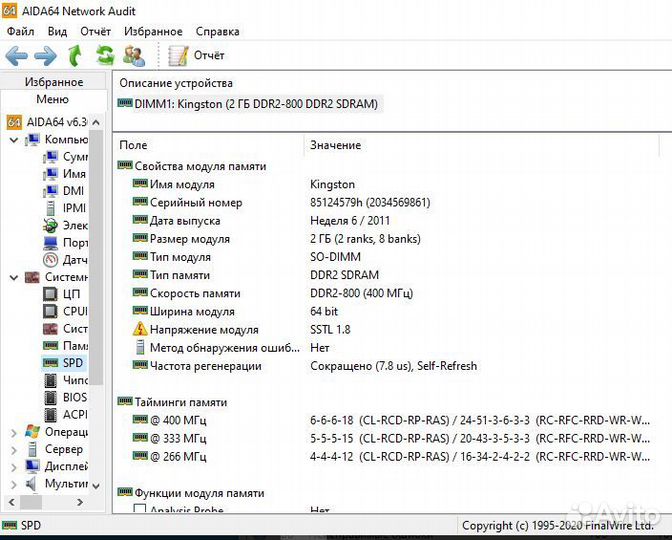Viewport: 672px width, 540px height.
Task: Click the sidebar vertical scrollbar thumb
Action: click(x=96, y=257)
